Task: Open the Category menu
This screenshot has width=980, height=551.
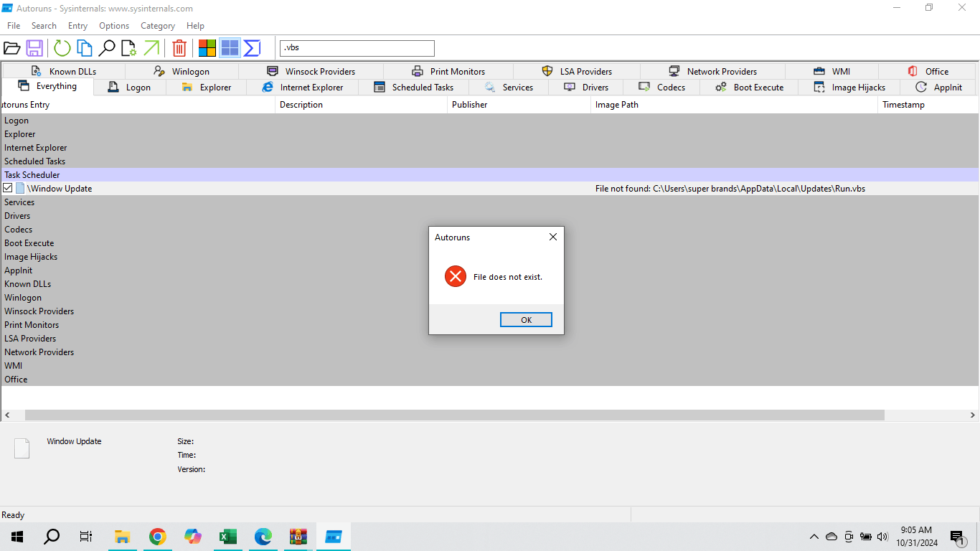Action: (158, 26)
